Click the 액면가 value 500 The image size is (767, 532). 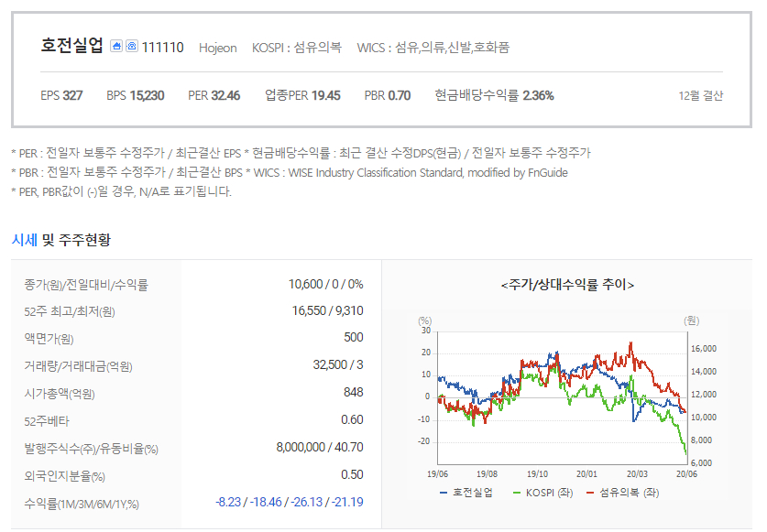tap(353, 337)
